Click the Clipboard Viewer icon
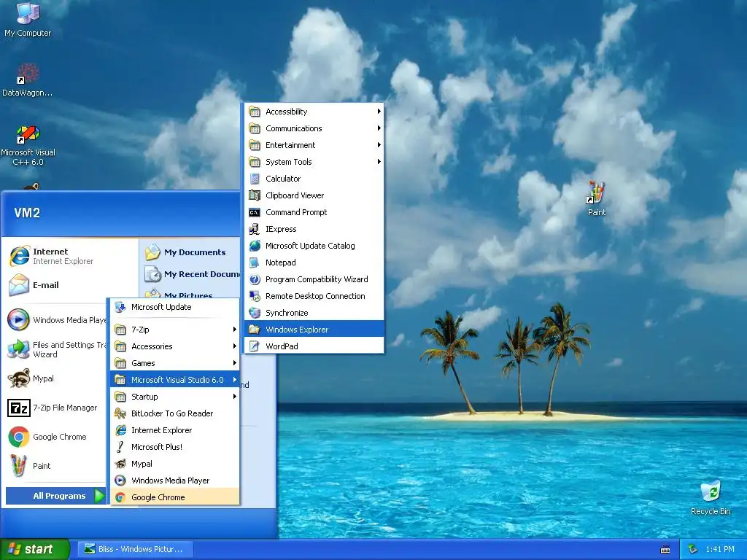Image resolution: width=747 pixels, height=560 pixels. (x=255, y=195)
